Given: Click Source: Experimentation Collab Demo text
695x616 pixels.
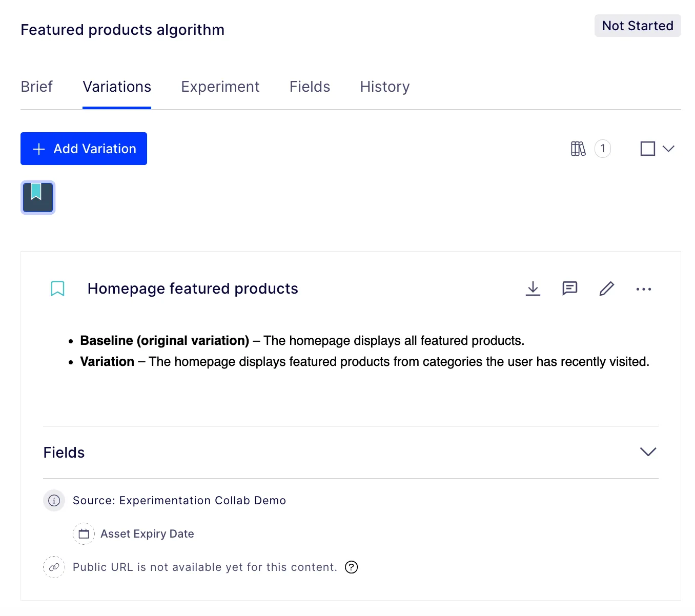Looking at the screenshot, I should tap(179, 500).
